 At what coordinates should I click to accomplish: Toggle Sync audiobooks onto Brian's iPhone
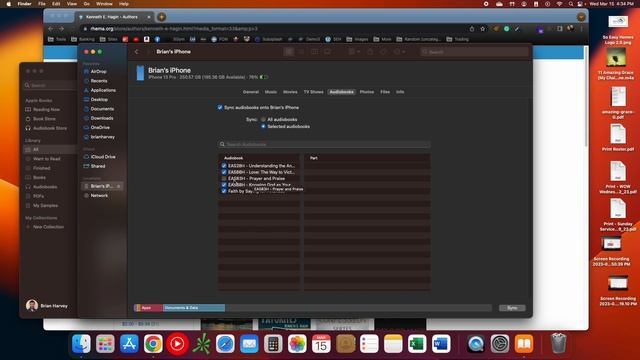point(220,107)
